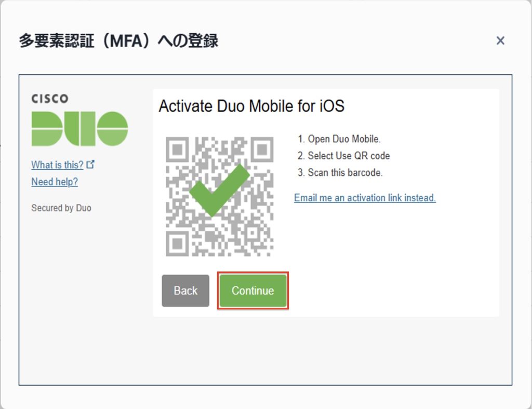Select step 1 'Open Duo Mobile' text

[x=339, y=139]
